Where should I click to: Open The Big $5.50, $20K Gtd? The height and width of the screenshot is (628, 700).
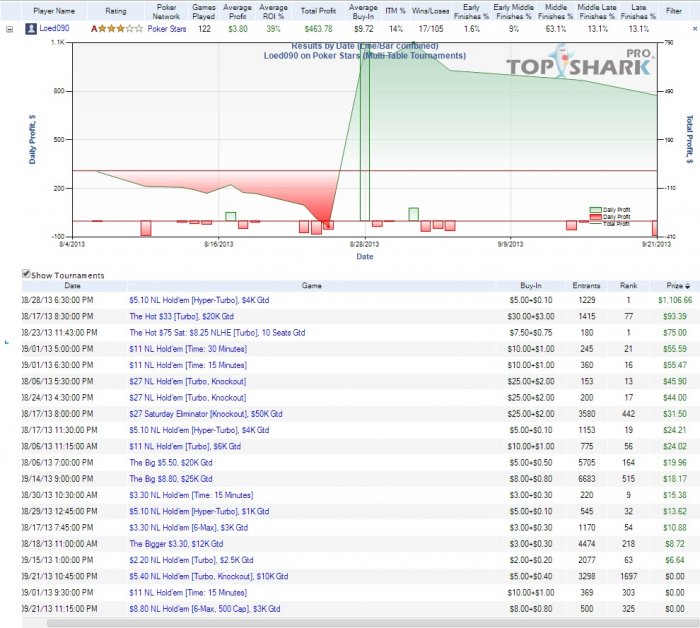point(171,462)
